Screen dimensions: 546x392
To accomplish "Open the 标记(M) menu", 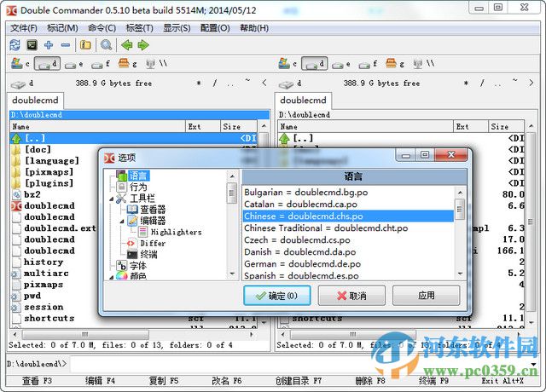I will [x=62, y=28].
